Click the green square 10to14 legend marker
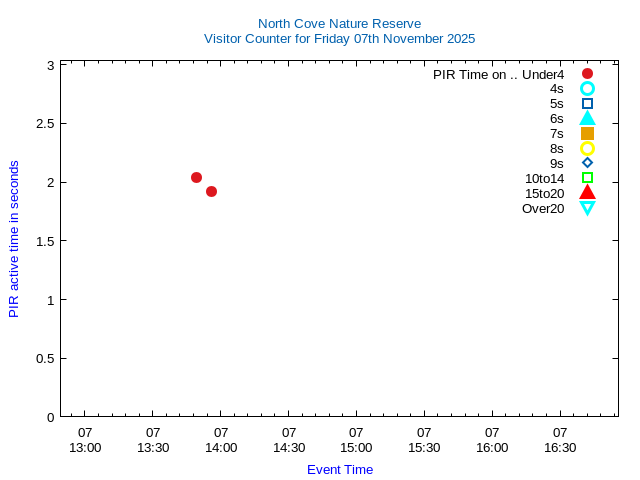The image size is (640, 480). pos(587,178)
